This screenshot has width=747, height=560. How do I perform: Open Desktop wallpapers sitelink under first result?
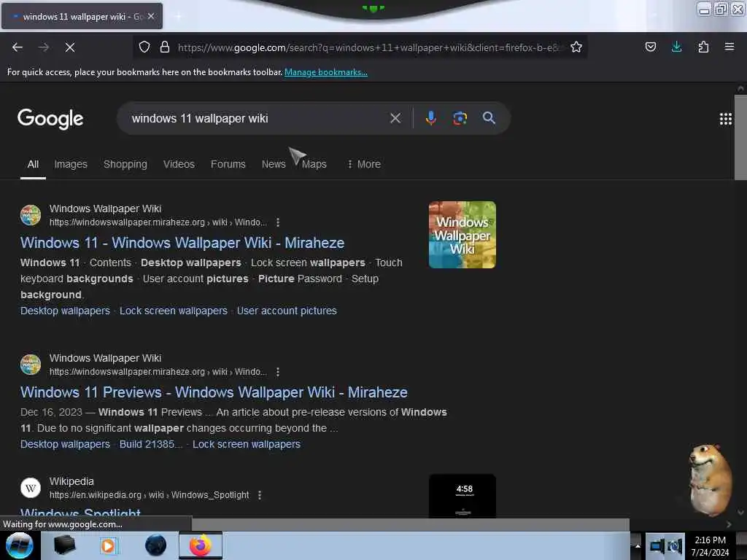pos(65,311)
